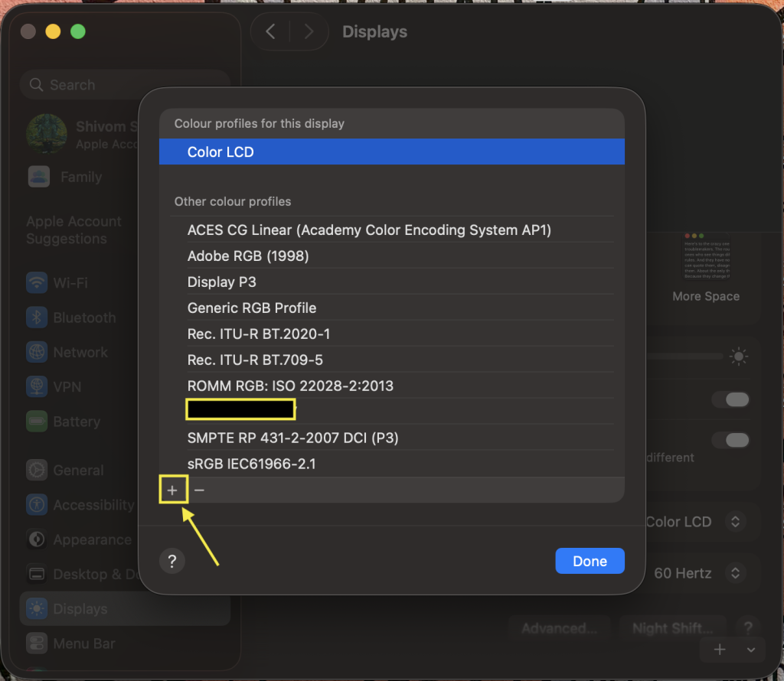This screenshot has width=784, height=681.
Task: Open Network settings via its globe icon
Action: 37,352
